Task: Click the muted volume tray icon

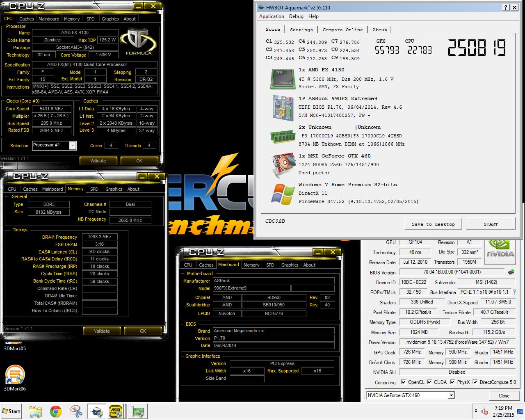Action: [484, 411]
